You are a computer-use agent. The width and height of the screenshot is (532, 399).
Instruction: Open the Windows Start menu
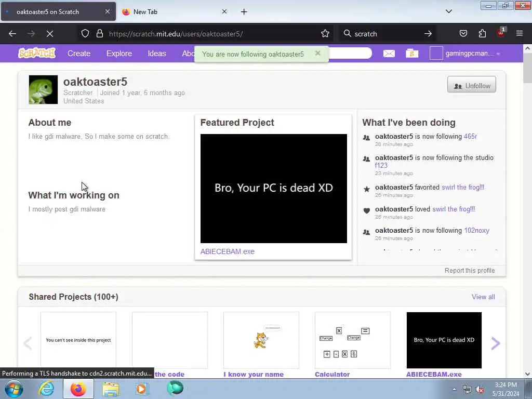14,389
